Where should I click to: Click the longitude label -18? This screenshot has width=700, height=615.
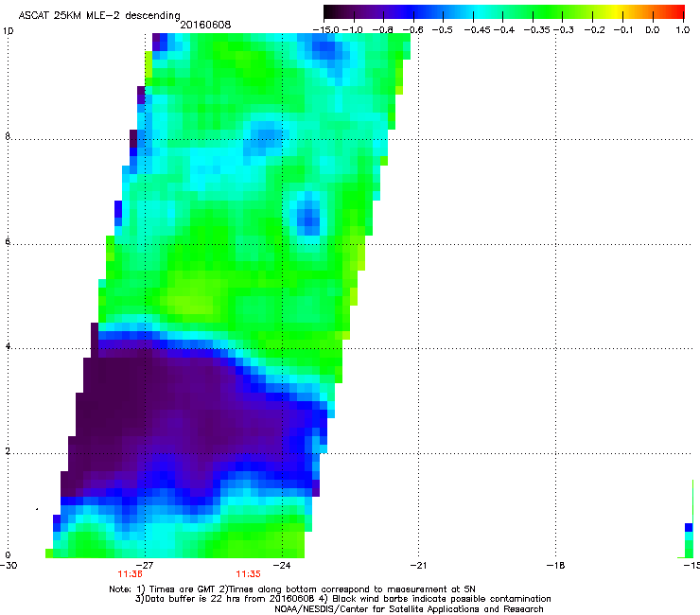(x=555, y=566)
